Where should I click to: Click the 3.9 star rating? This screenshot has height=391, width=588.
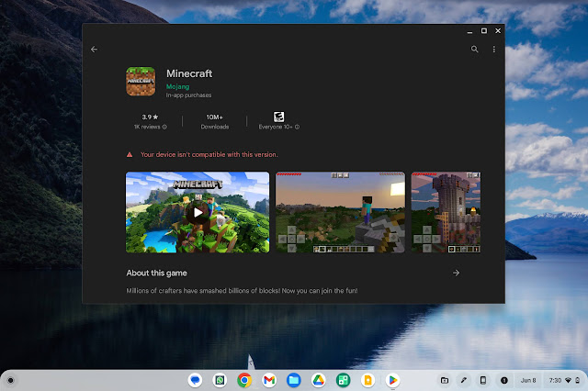[x=150, y=117]
